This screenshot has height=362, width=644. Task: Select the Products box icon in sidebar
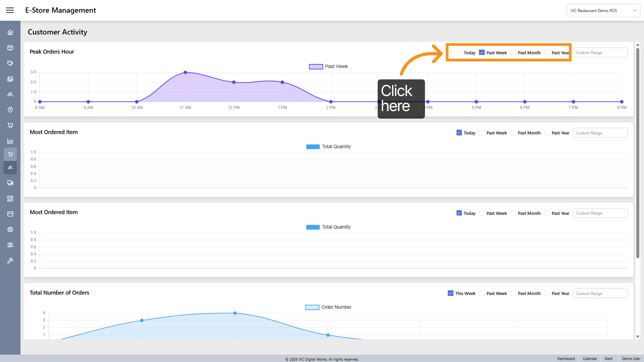(10, 48)
